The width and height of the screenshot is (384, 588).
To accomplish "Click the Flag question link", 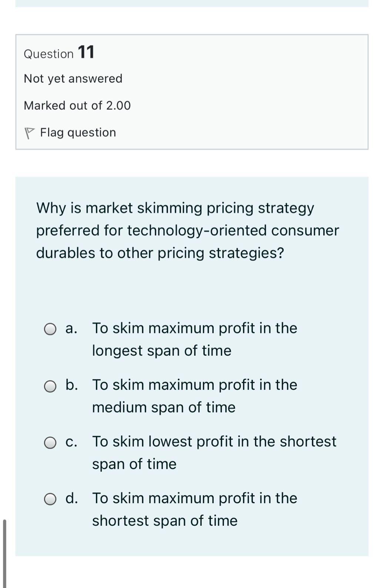I will (x=78, y=132).
